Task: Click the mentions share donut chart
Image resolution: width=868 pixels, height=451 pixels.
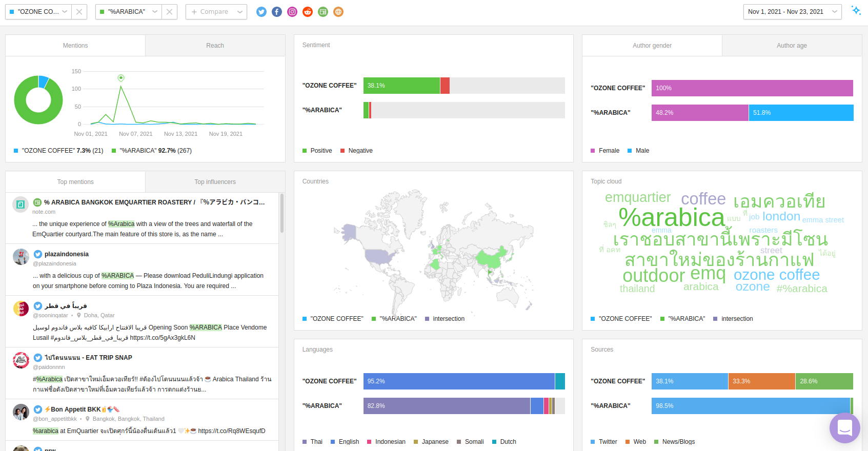Action: point(38,100)
